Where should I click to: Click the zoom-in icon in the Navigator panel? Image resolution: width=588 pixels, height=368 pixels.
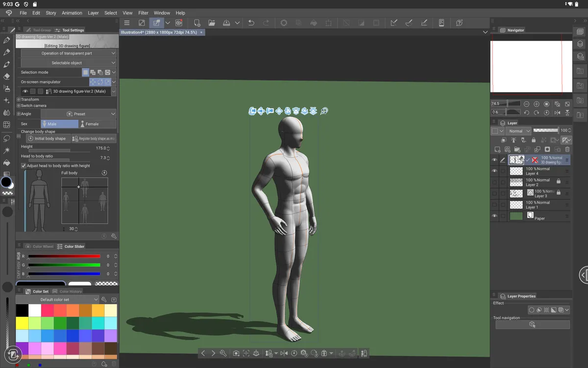tap(536, 104)
